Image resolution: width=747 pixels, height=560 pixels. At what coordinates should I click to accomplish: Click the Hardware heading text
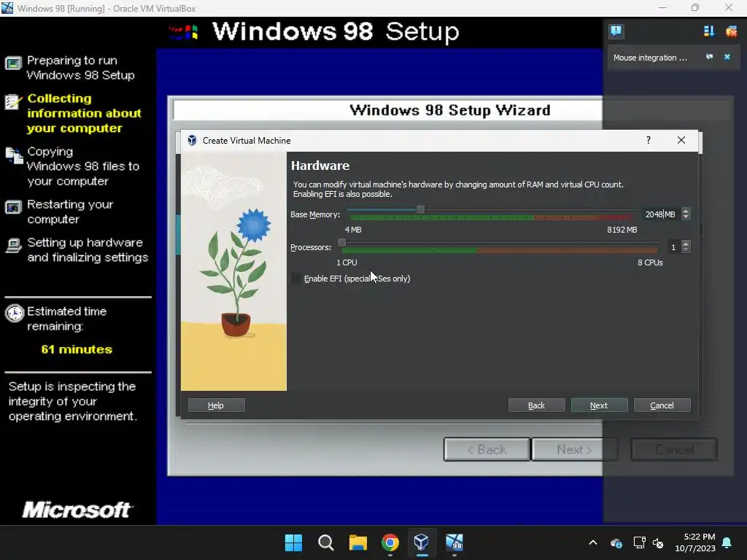320,166
